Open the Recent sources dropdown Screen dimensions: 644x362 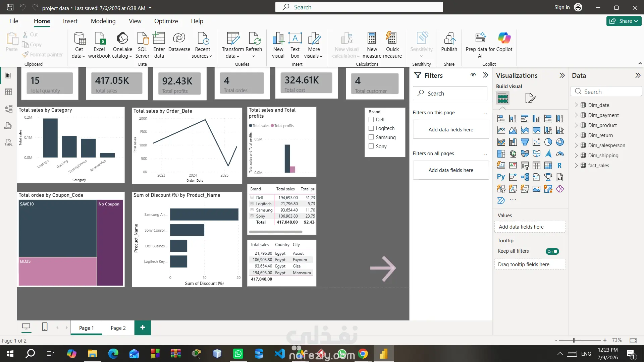(x=202, y=46)
